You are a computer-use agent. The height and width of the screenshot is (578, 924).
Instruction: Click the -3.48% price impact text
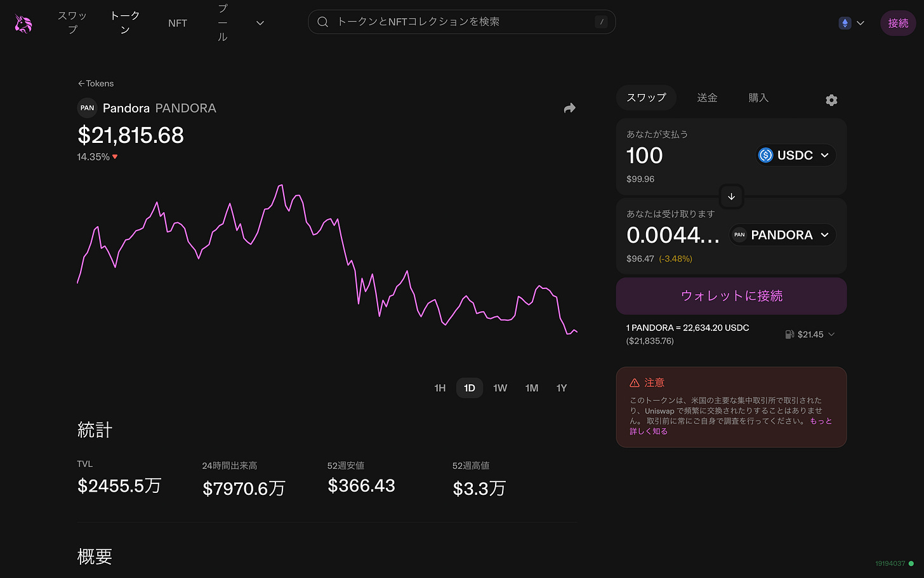point(676,259)
